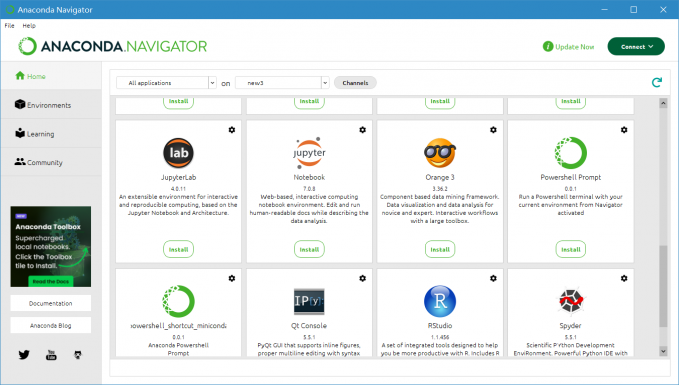The width and height of the screenshot is (679, 385).
Task: Click Read the Docs on Toolbox banner
Action: (x=51, y=281)
